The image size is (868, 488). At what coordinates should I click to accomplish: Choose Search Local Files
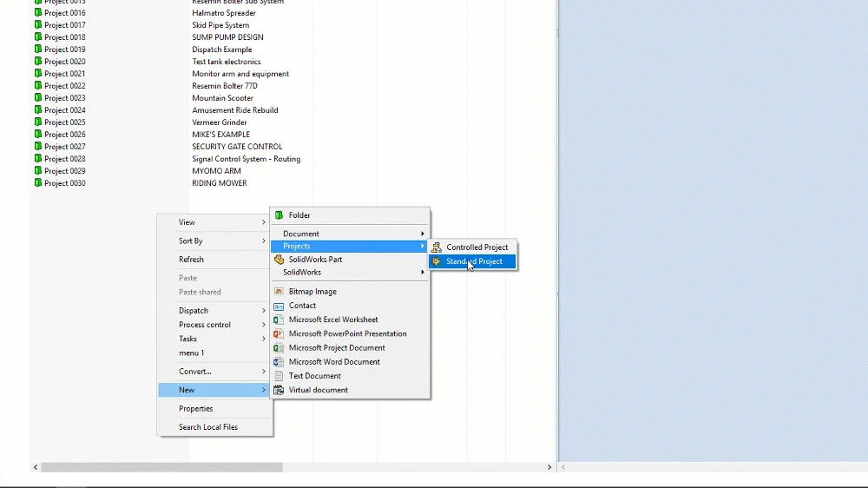click(207, 427)
